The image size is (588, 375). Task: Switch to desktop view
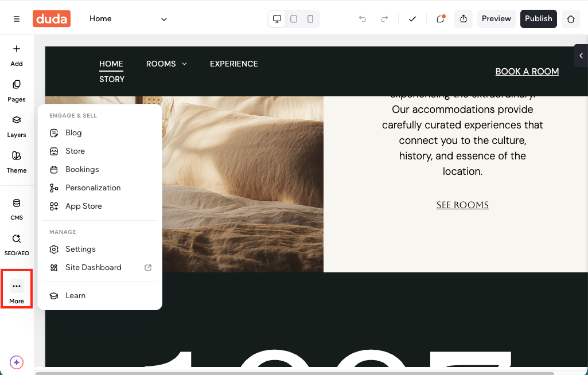[277, 19]
